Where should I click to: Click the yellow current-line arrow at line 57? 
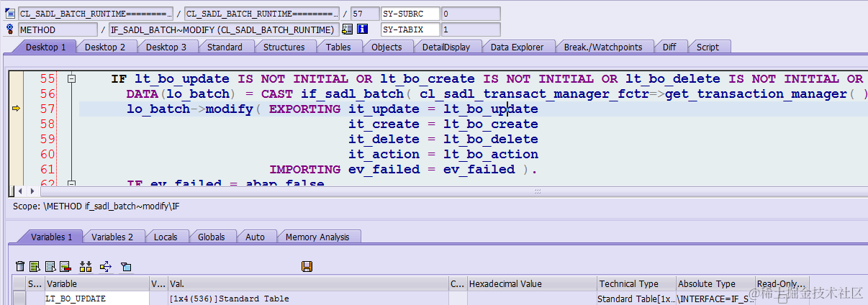(17, 109)
